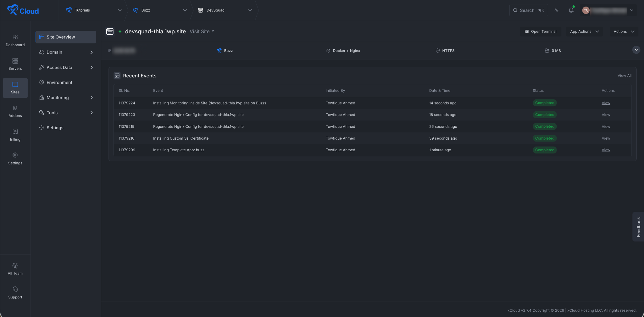Open the Support headset icon
This screenshot has width=644, height=317.
click(x=15, y=289)
